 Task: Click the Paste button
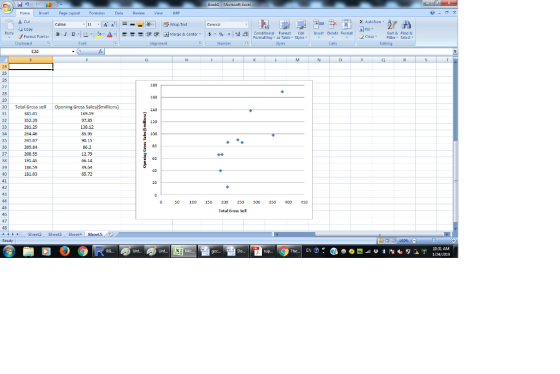(9, 29)
